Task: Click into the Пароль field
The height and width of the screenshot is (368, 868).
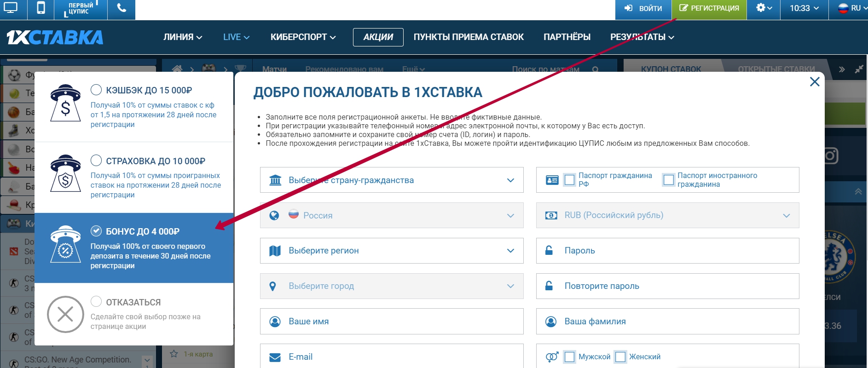Action: [667, 251]
